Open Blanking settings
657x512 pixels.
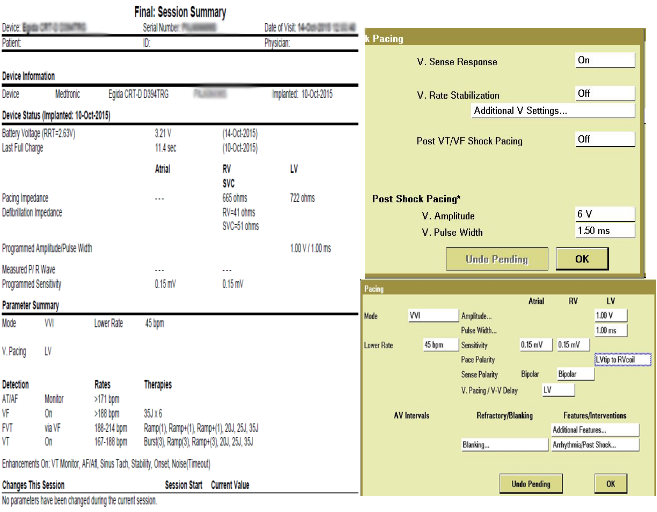click(x=504, y=445)
